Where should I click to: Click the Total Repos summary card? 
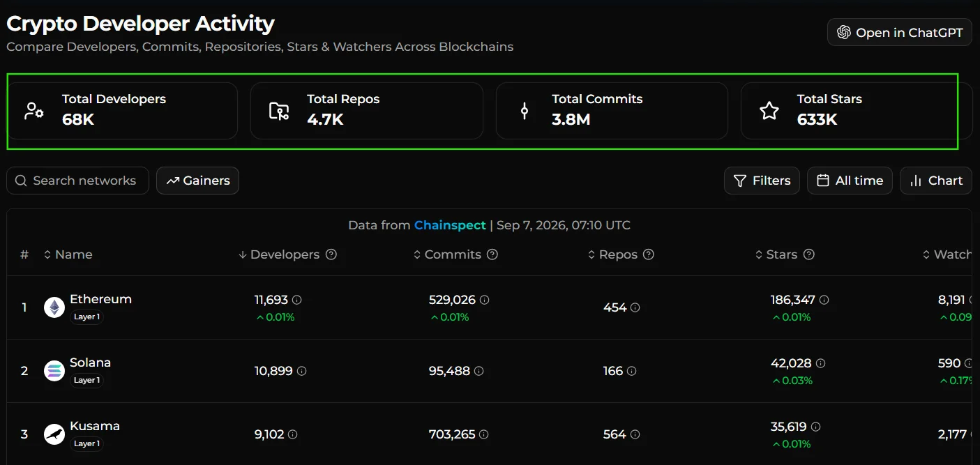367,111
